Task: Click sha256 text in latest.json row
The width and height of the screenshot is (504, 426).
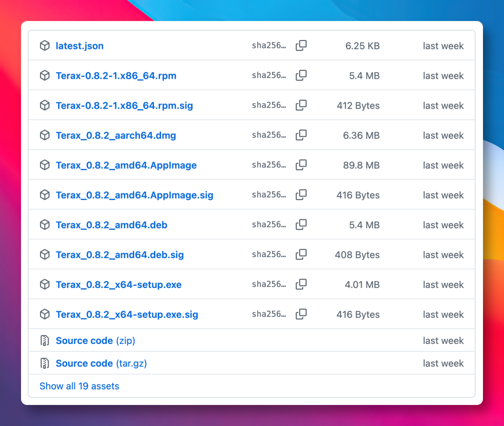Action: 269,46
